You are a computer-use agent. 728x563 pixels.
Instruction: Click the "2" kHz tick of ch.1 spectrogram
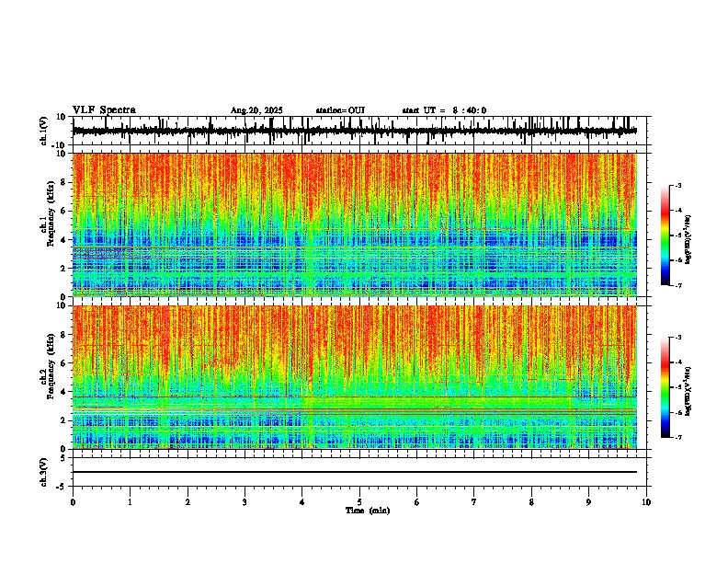(63, 268)
